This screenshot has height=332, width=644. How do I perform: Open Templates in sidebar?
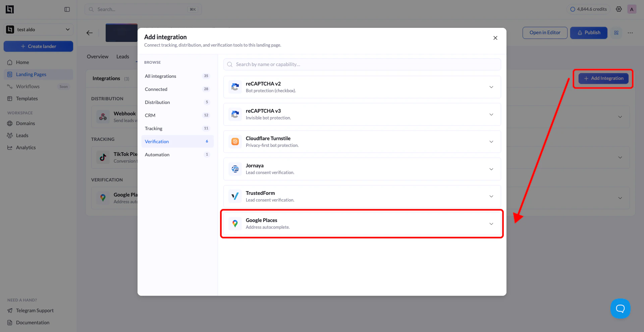[x=39, y=99]
